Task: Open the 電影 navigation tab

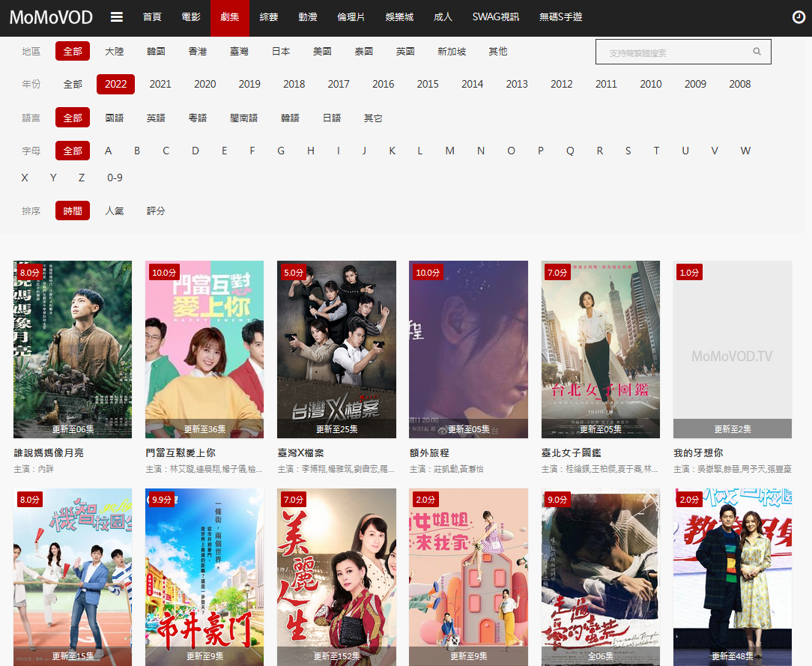Action: (x=190, y=17)
